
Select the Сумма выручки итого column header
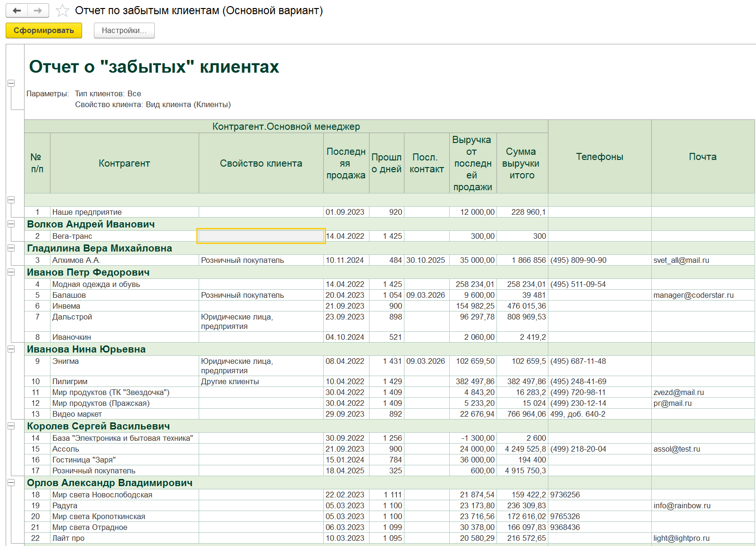click(522, 163)
